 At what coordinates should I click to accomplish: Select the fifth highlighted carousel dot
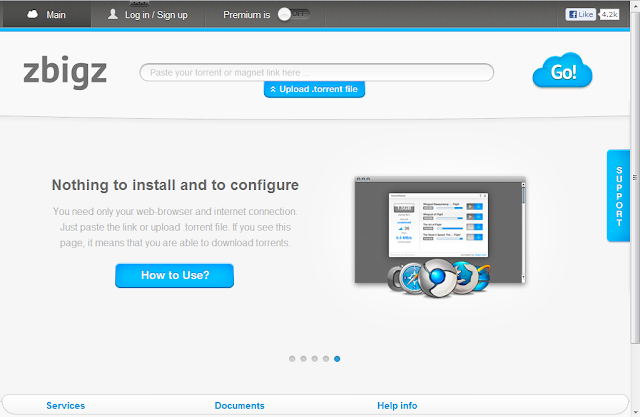[337, 359]
